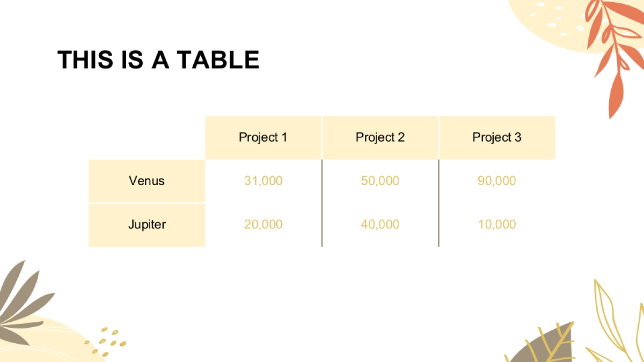The image size is (644, 362).
Task: Click the "THIS IS A TABLE" title
Action: tap(158, 60)
